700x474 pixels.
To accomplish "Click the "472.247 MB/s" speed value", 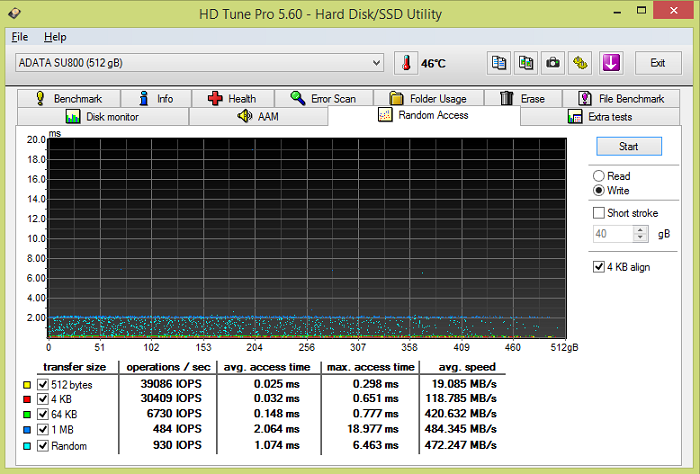I will click(460, 445).
